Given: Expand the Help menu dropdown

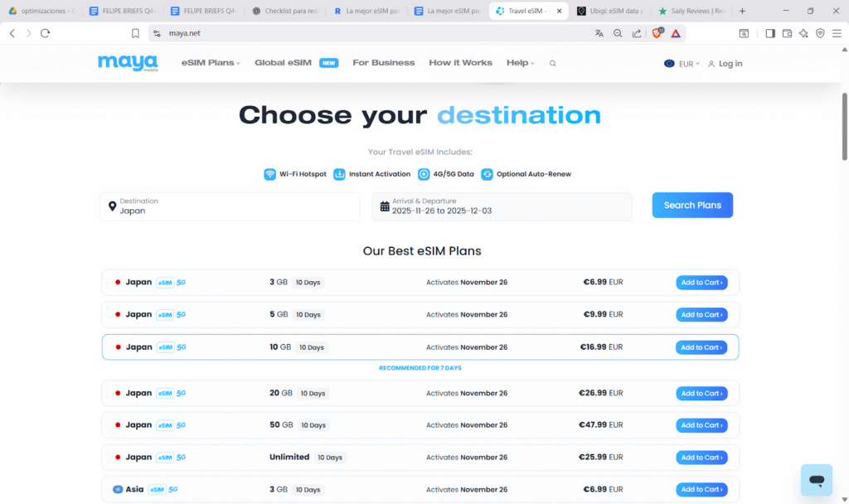Looking at the screenshot, I should 520,63.
